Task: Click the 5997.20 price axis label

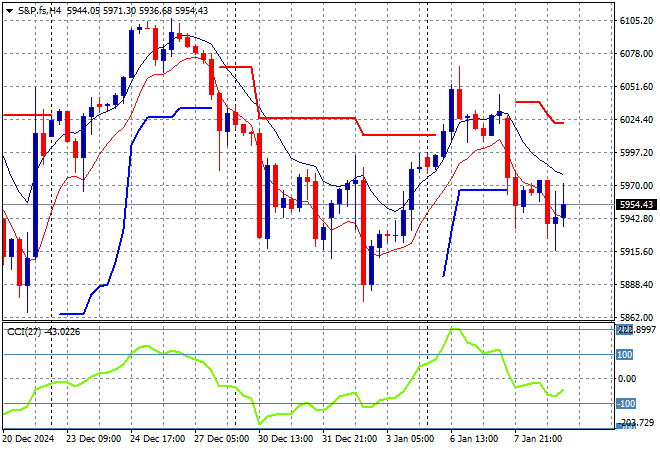Action: tap(636, 153)
